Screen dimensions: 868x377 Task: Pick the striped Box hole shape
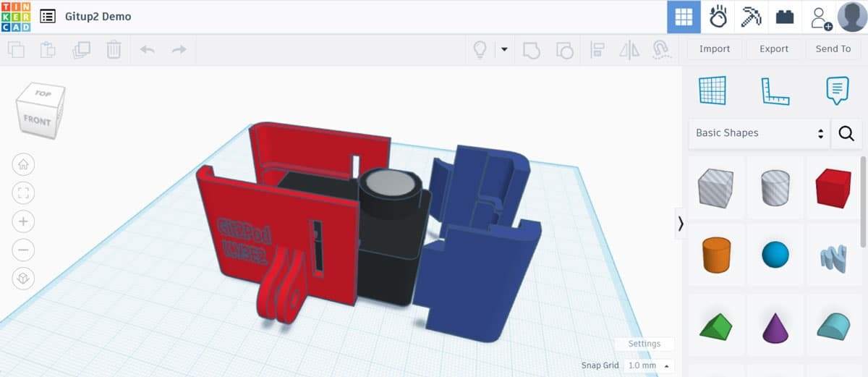pyautogui.click(x=715, y=188)
